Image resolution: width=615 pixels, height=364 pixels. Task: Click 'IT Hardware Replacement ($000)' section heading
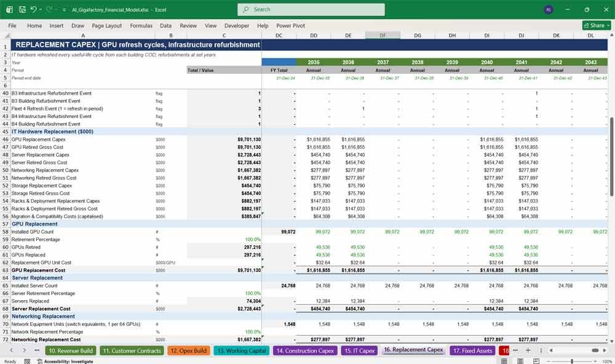tap(52, 132)
